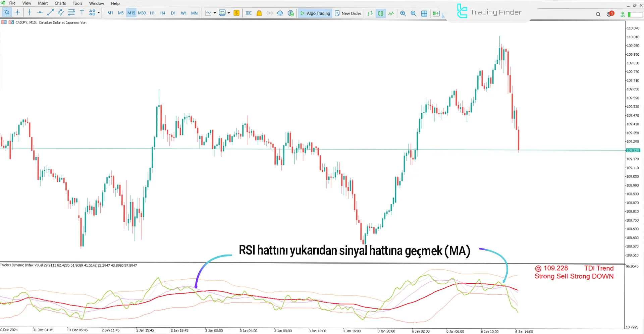Viewport: 644px width, 334px height.
Task: Switch chart to Line Chart mode
Action: click(x=391, y=13)
